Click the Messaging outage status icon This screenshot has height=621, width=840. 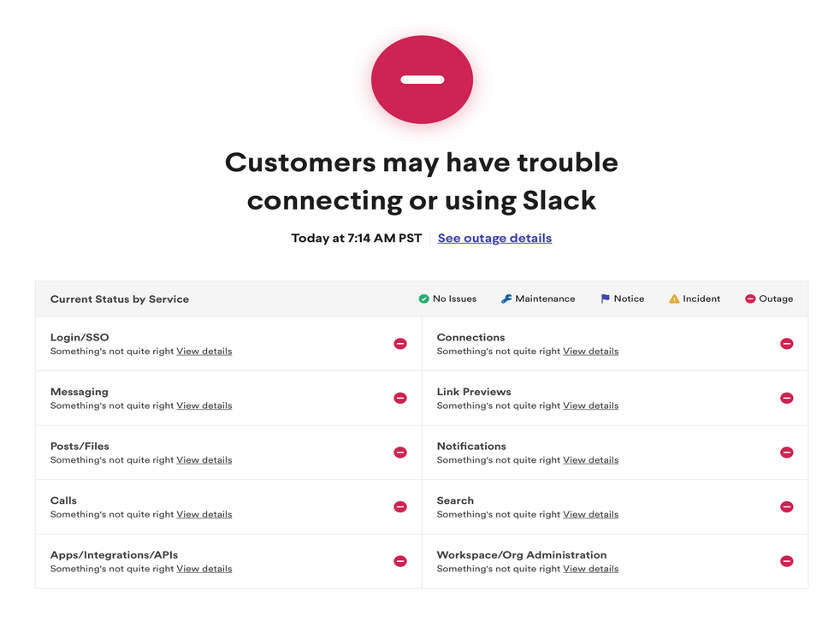tap(399, 398)
